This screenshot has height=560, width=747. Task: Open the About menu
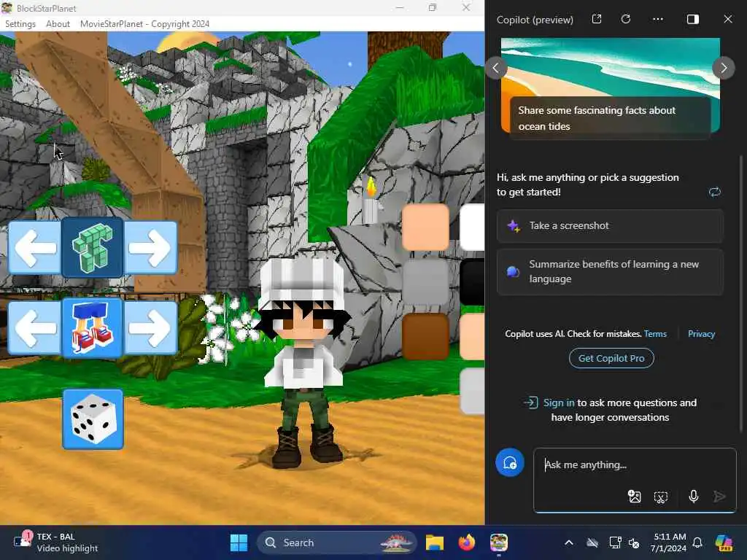pyautogui.click(x=58, y=24)
